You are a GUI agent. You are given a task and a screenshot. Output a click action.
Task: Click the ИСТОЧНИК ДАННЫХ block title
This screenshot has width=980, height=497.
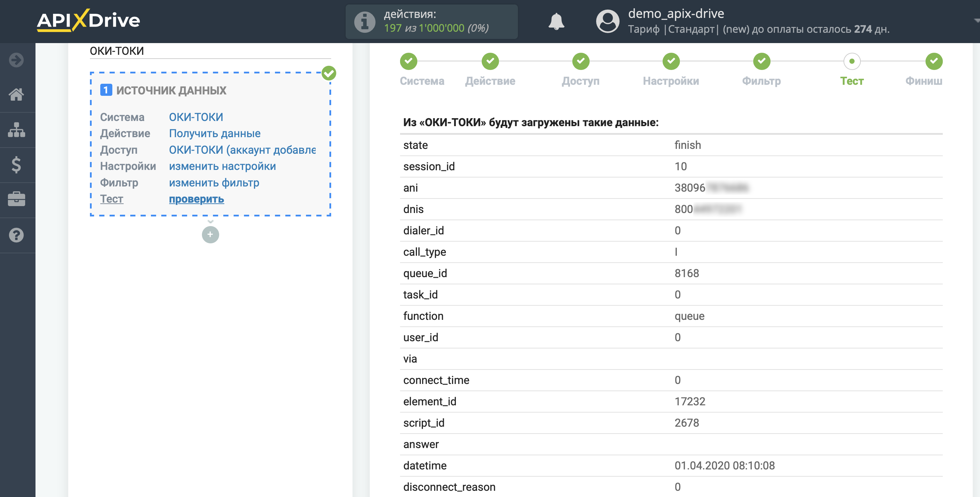(171, 90)
